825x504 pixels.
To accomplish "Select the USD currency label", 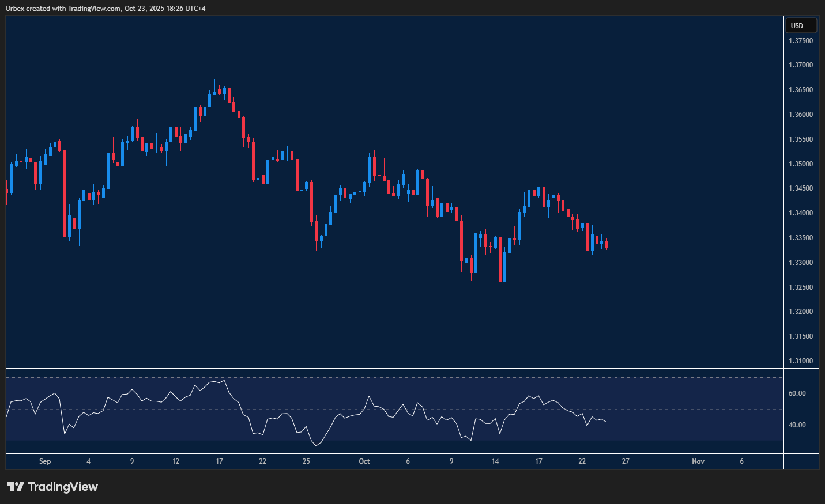I will pos(800,25).
